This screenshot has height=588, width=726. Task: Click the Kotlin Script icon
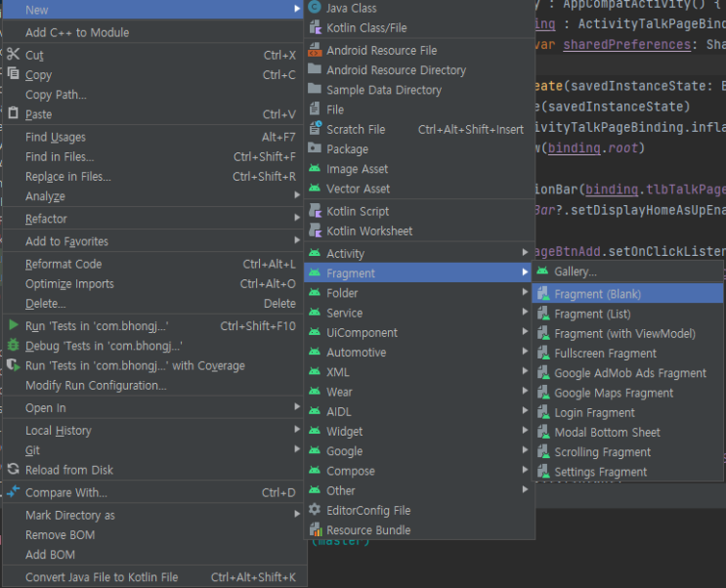point(315,211)
